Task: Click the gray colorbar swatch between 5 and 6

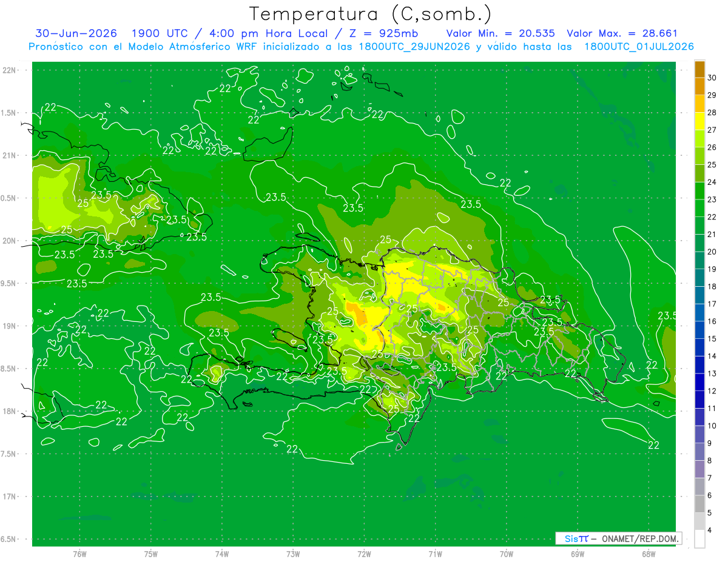Action: pos(699,504)
